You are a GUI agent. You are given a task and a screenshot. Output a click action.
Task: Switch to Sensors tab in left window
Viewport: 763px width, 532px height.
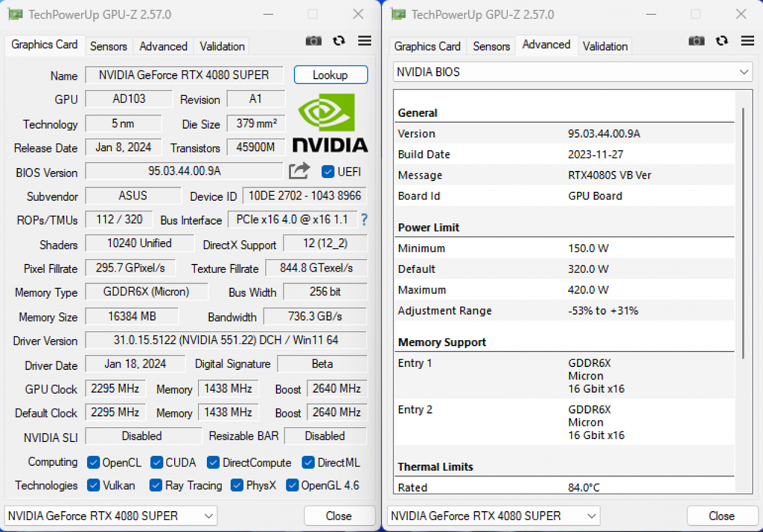[x=108, y=46]
